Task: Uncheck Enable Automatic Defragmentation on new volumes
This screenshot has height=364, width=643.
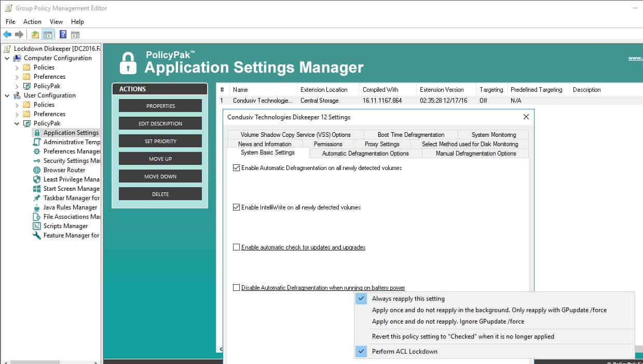Action: (237, 168)
